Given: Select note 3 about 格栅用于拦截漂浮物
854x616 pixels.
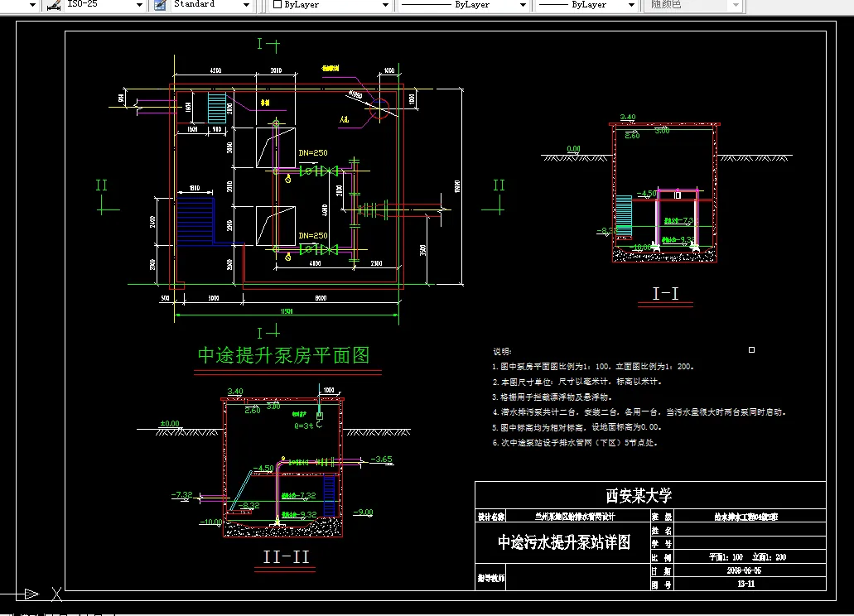Looking at the screenshot, I should 552,397.
